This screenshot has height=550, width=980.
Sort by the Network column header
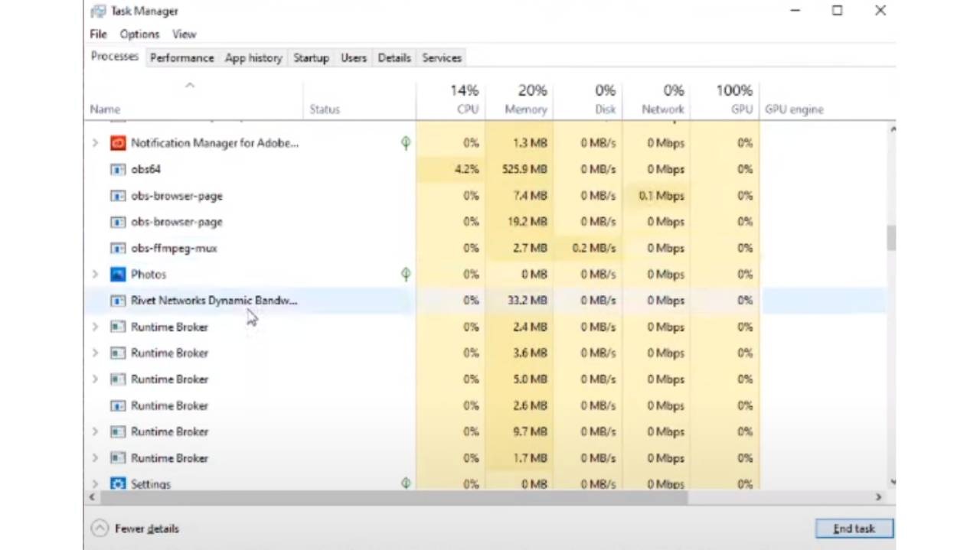pyautogui.click(x=656, y=99)
